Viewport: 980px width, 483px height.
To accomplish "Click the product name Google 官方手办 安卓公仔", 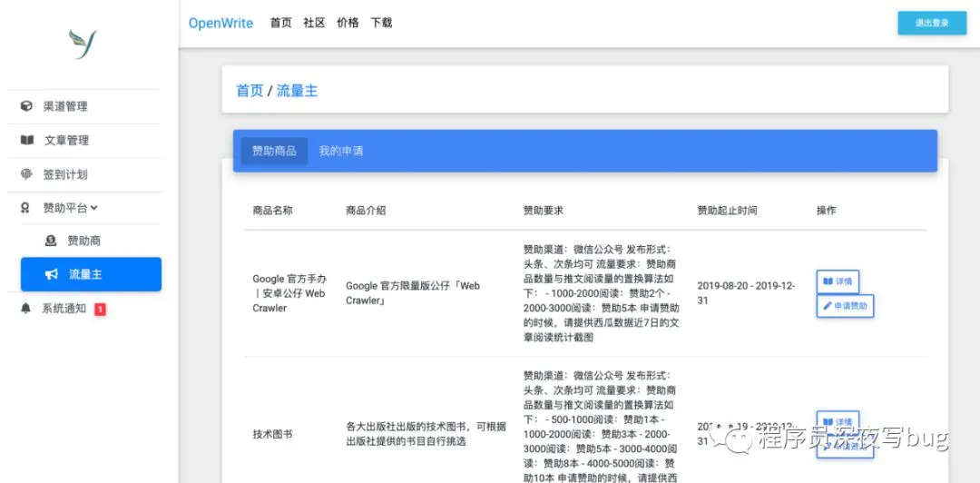I will coord(289,293).
